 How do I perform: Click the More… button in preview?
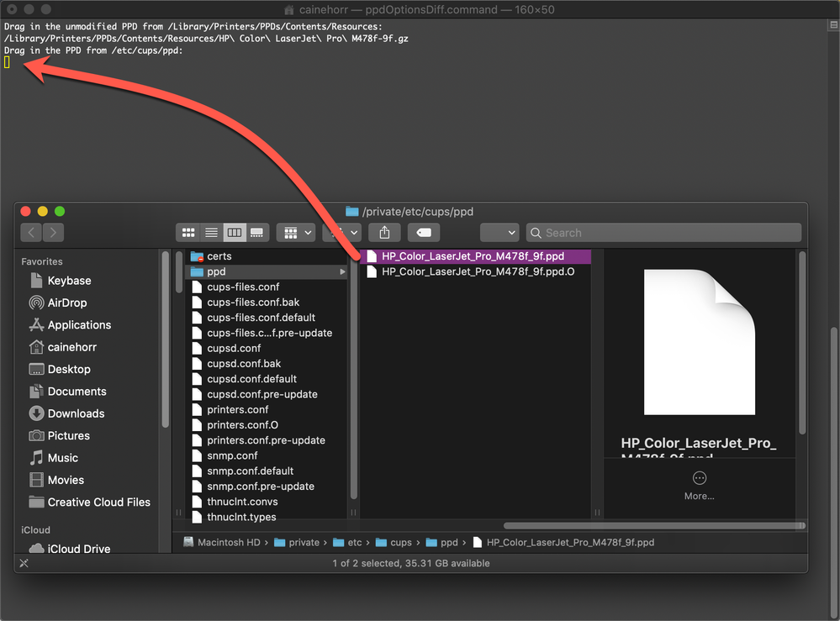[699, 486]
